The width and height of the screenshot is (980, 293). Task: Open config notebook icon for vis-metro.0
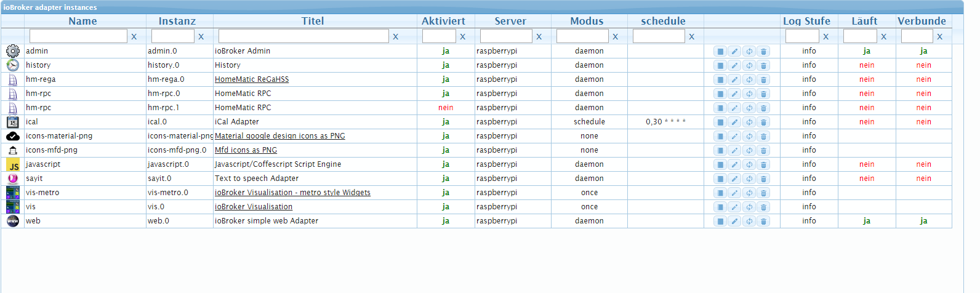coord(720,193)
